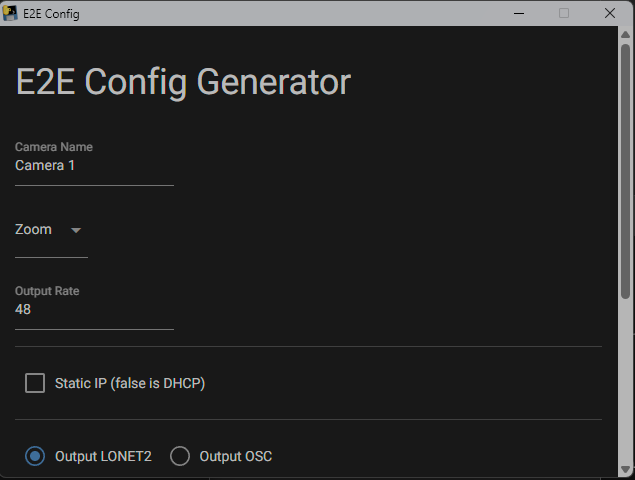Viewport: 635px width, 480px height.
Task: Focus the Output Rate field showing 48
Action: pyautogui.click(x=94, y=310)
